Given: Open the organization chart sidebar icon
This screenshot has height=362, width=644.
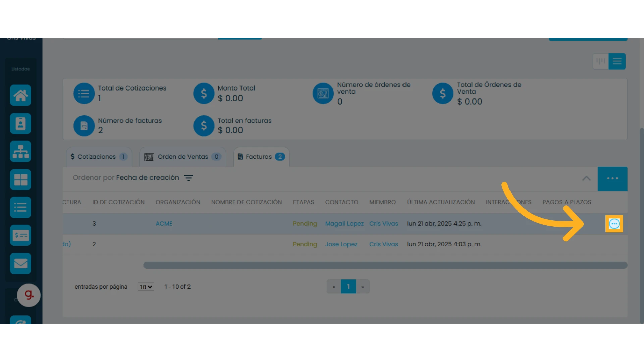Looking at the screenshot, I should (20, 152).
